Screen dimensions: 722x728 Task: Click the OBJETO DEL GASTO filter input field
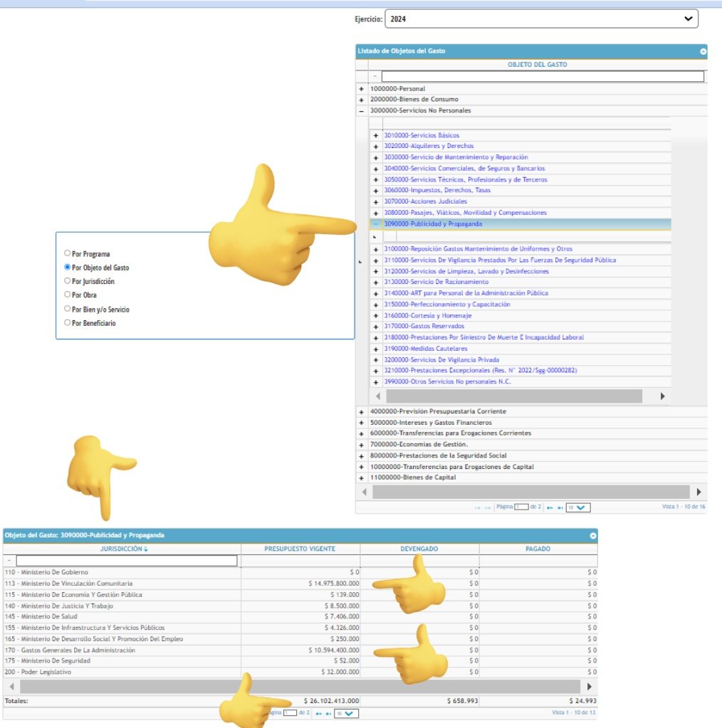pos(543,76)
